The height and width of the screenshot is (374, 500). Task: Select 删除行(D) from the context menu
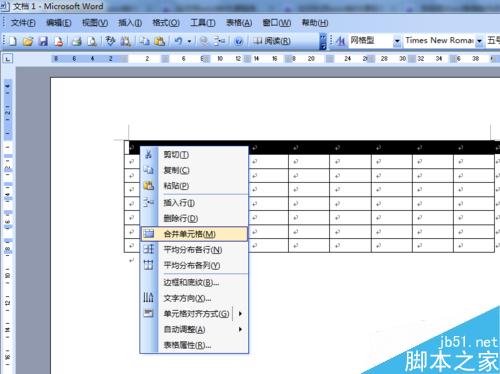pos(194,218)
